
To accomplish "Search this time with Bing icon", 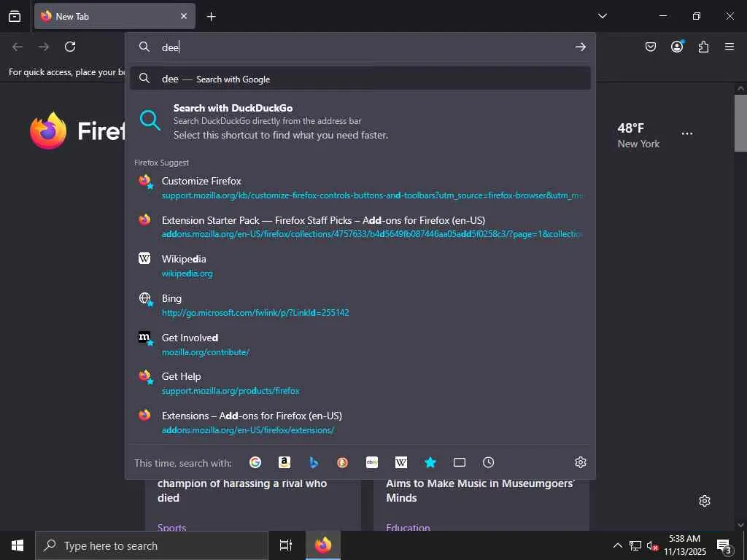I will (x=314, y=462).
